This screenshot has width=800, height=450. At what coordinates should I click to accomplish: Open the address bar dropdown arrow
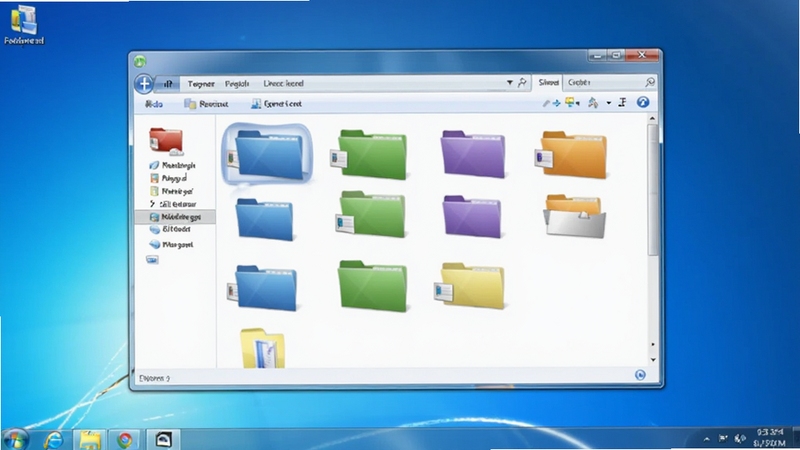point(509,83)
